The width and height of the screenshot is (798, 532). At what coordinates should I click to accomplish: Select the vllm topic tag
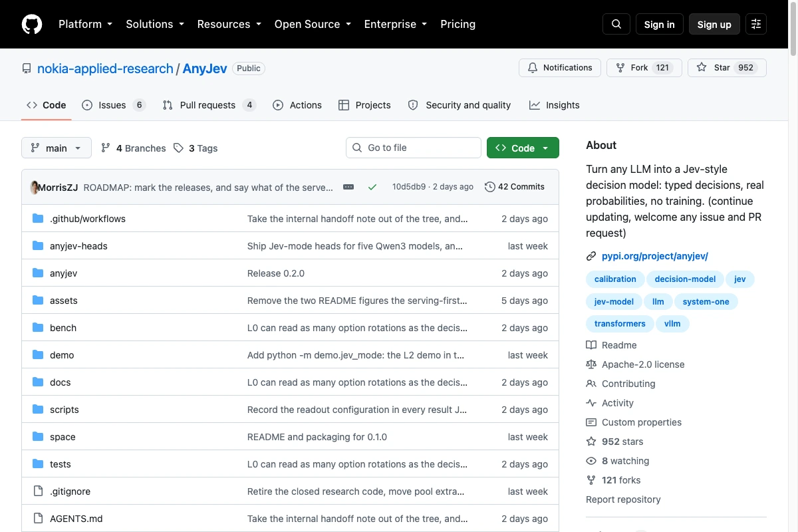click(672, 324)
